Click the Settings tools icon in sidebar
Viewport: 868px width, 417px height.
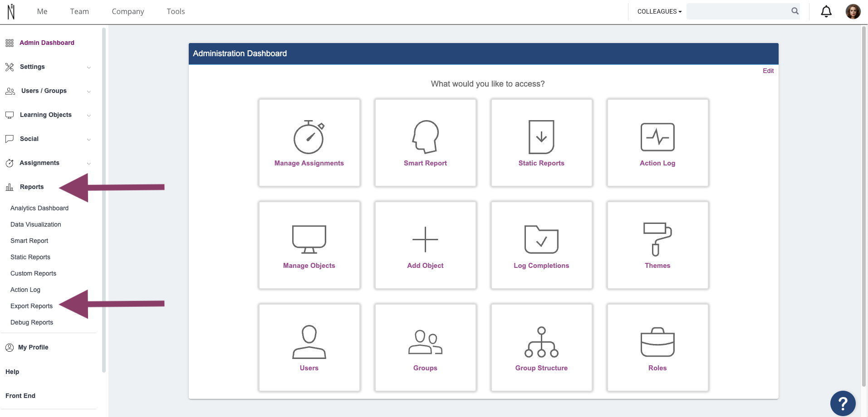coord(10,67)
